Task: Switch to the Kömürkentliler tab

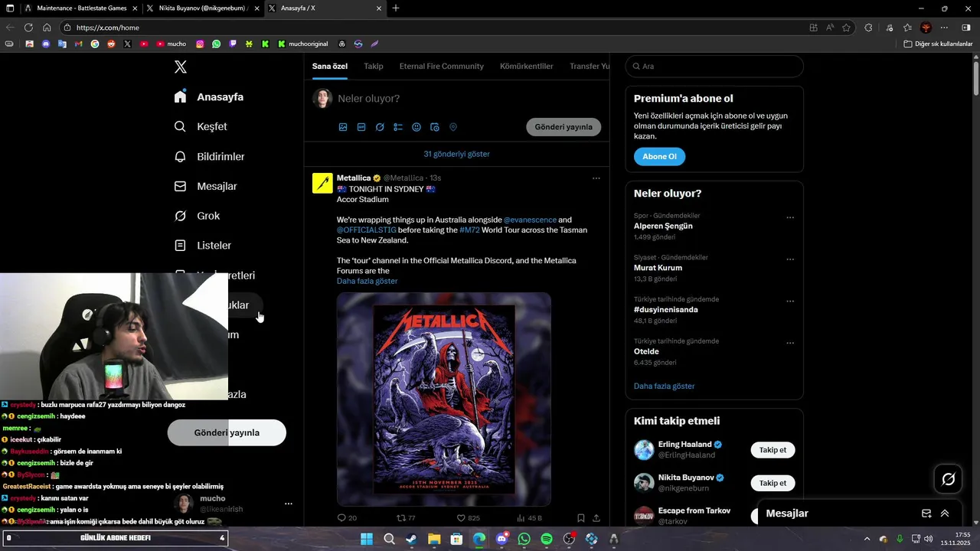Action: pos(527,67)
